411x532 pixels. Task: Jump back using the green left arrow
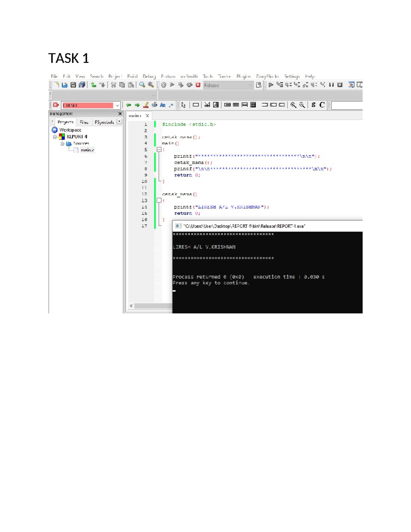128,105
